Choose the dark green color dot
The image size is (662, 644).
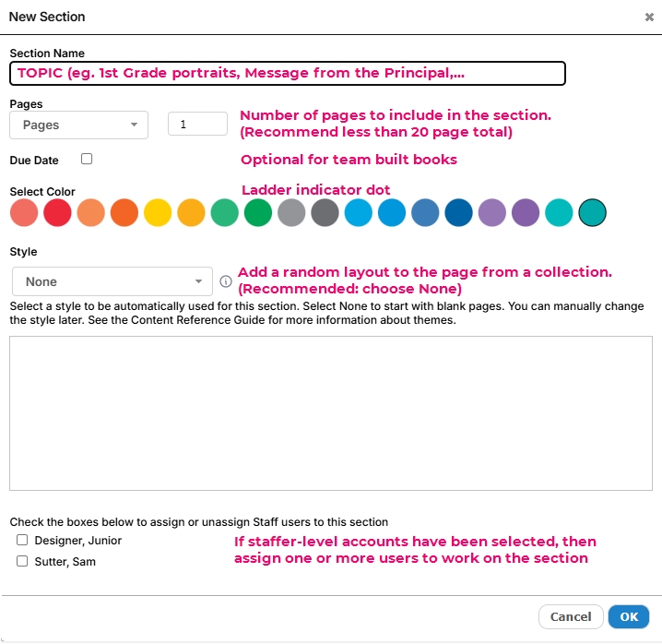pos(258,212)
